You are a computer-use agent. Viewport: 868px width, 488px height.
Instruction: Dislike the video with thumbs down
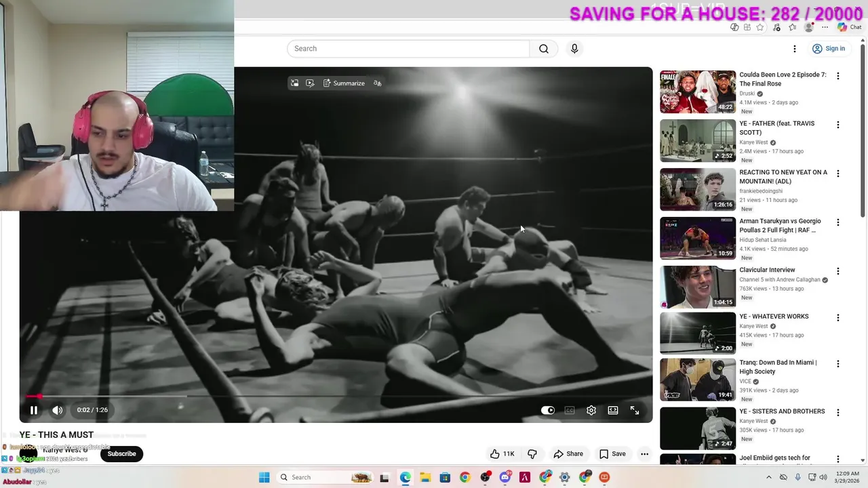[x=532, y=454]
